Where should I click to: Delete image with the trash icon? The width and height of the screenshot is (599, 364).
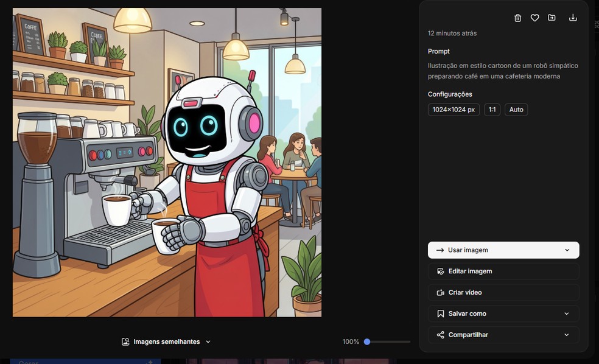point(517,18)
